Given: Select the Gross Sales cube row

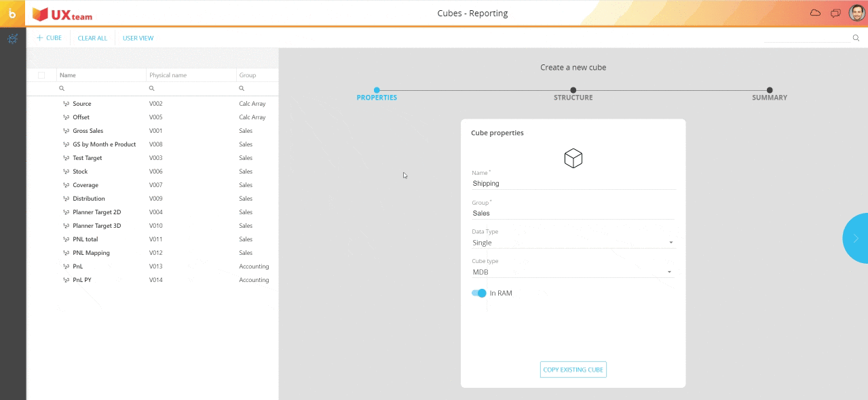Looking at the screenshot, I should pos(88,131).
